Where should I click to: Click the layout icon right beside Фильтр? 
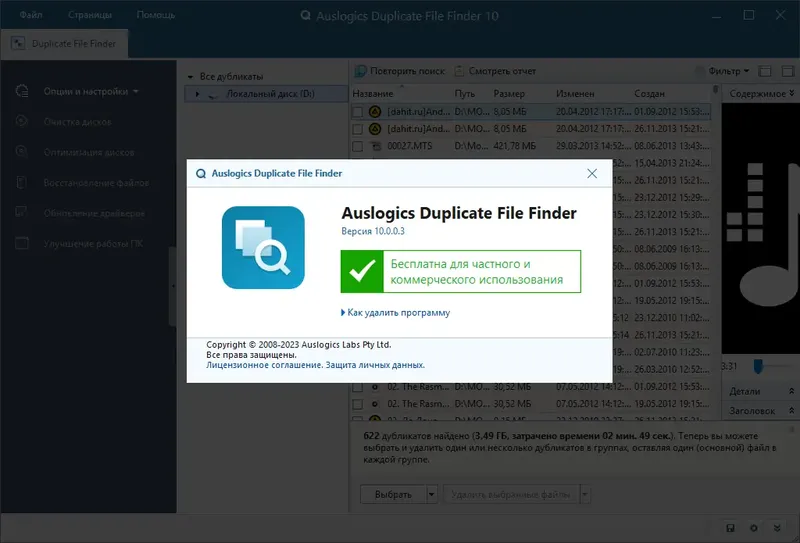click(765, 71)
